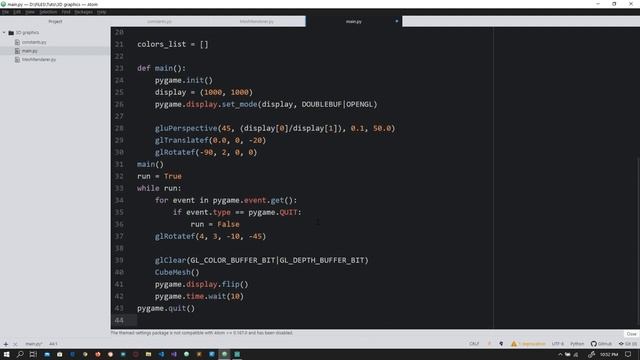Open the Selection menu
Screen dimensions: 640x360
(48, 12)
